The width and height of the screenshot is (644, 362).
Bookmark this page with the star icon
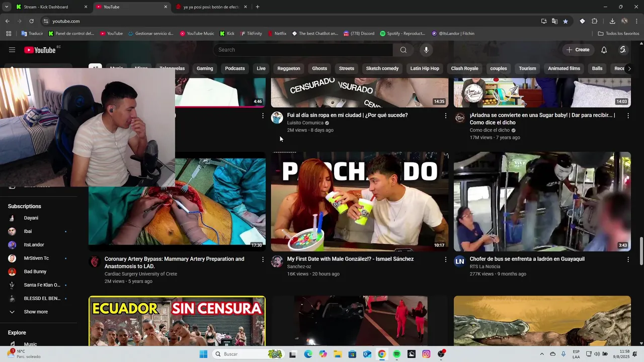pos(566,21)
